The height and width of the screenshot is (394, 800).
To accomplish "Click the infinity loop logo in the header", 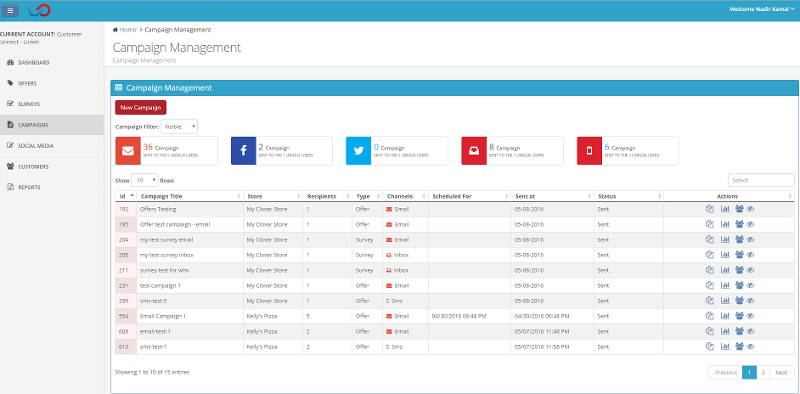I will (x=39, y=10).
